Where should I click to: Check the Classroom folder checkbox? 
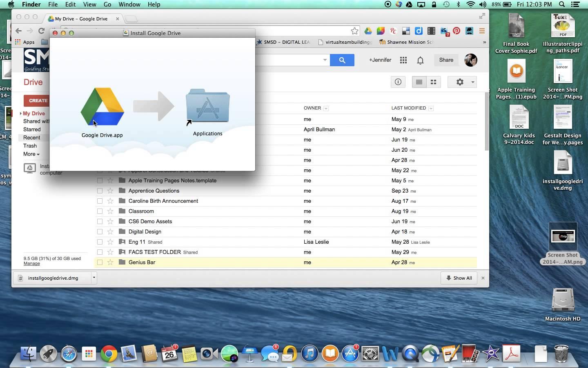point(100,211)
